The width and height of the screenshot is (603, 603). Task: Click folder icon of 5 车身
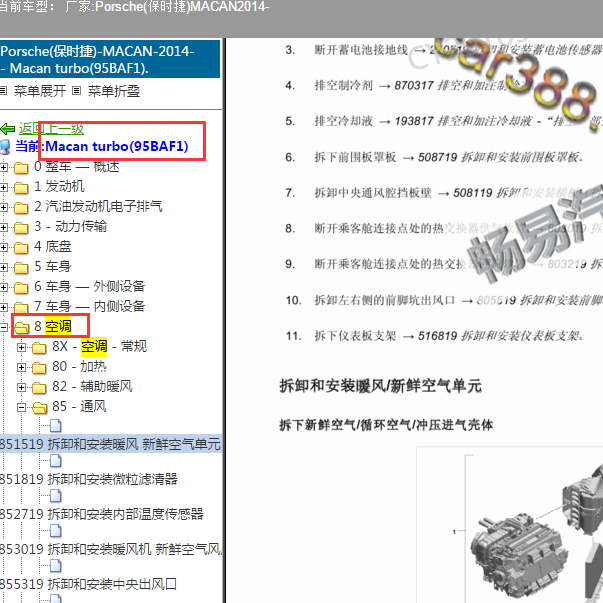21,268
